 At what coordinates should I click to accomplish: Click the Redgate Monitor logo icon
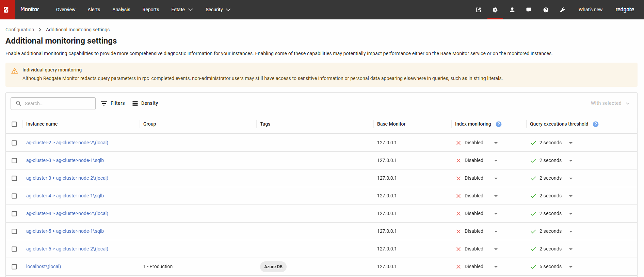point(6,10)
